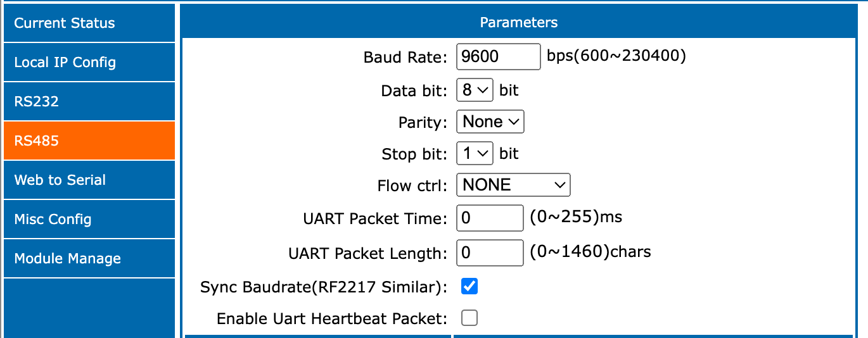868x338 pixels.
Task: Open the Flow ctrl dropdown
Action: [513, 185]
